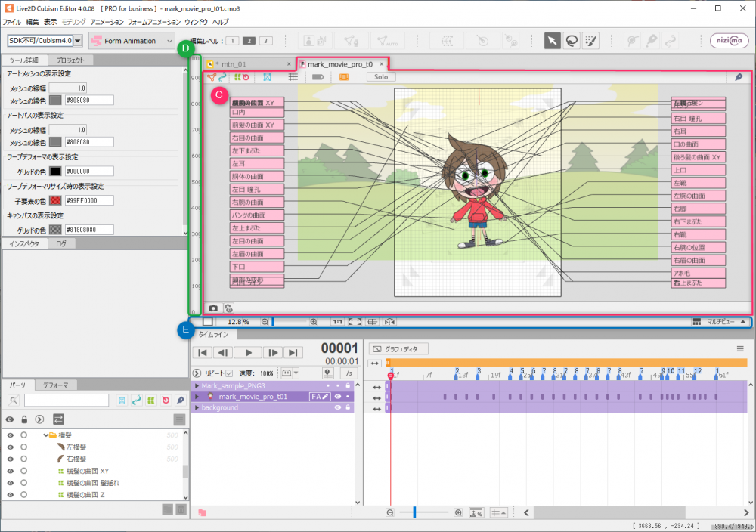Click the flip horizontal view icon
The height and width of the screenshot is (532, 756).
pos(389,322)
